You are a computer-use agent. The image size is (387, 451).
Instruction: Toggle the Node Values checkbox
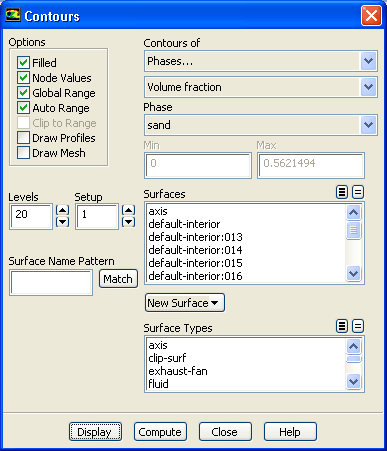coord(23,78)
